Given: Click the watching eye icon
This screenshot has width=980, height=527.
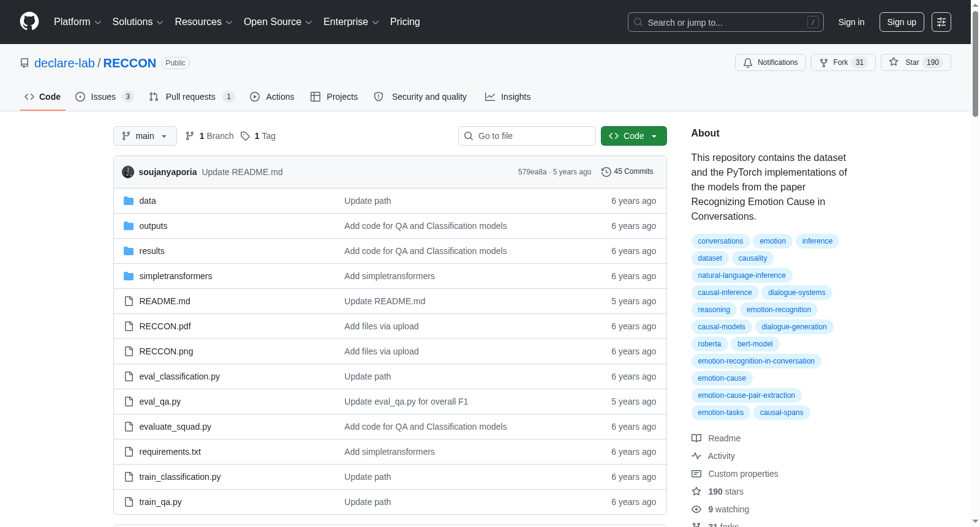Looking at the screenshot, I should click(x=696, y=509).
